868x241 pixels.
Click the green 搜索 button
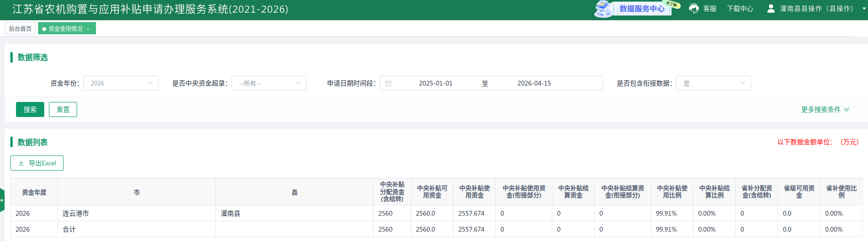[x=30, y=109]
